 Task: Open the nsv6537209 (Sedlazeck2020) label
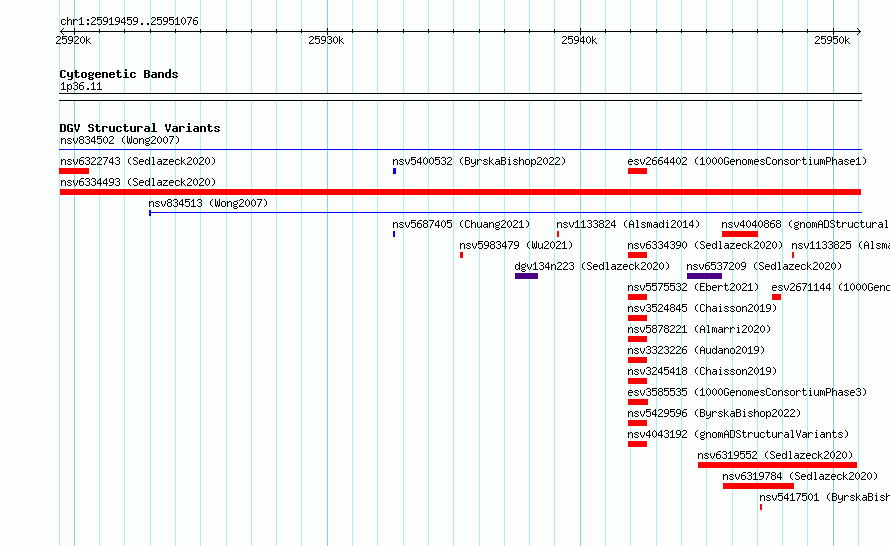tap(764, 266)
